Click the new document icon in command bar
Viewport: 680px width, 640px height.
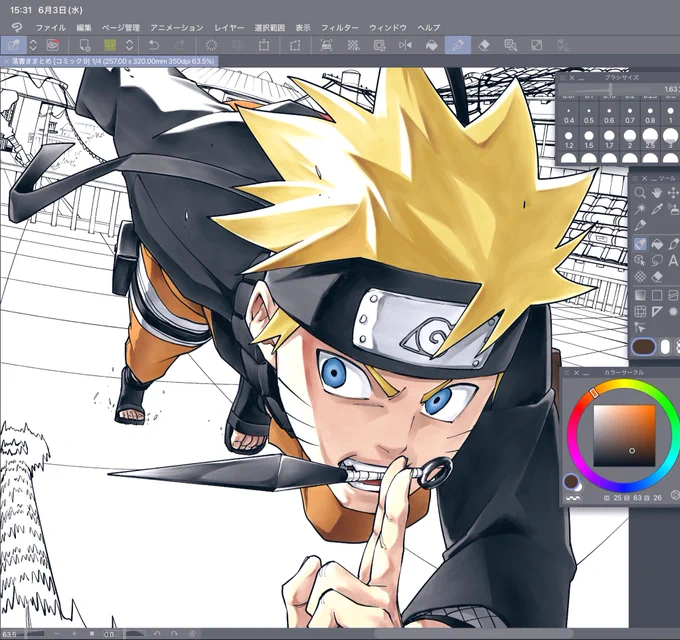pyautogui.click(x=85, y=45)
